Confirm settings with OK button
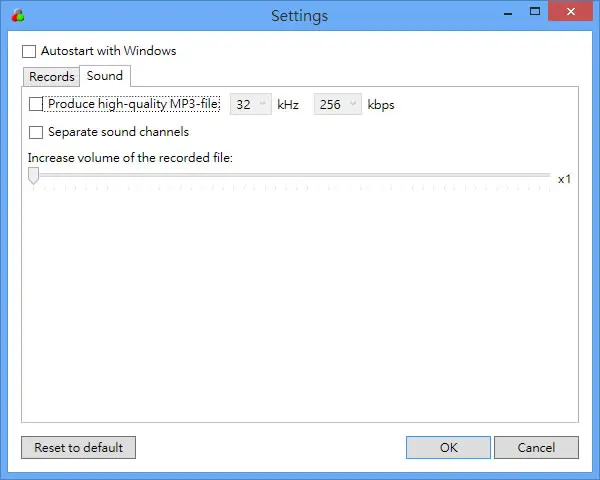 click(x=448, y=447)
